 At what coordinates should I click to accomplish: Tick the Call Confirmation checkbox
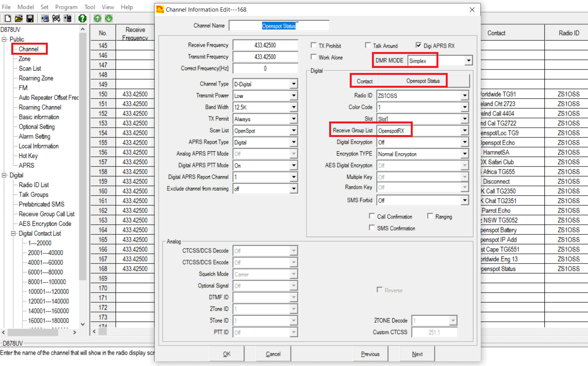pos(372,216)
